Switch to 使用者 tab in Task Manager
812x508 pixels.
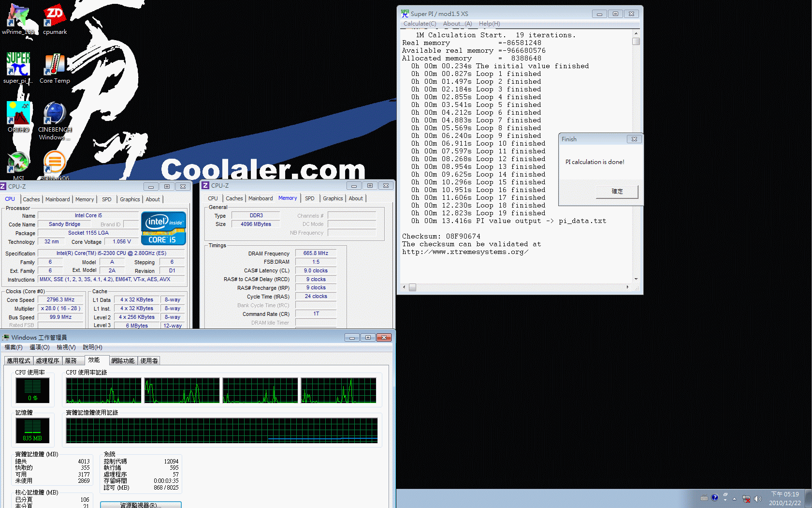click(149, 361)
